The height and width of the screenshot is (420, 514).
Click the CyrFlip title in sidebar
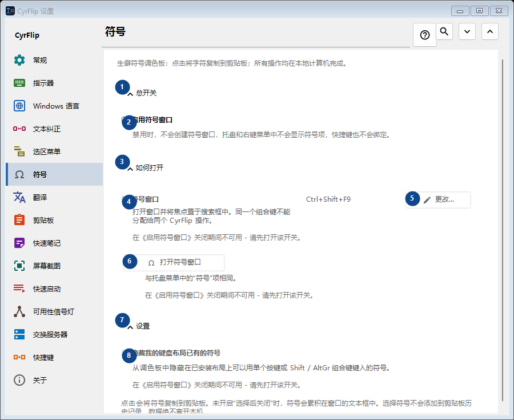(27, 35)
